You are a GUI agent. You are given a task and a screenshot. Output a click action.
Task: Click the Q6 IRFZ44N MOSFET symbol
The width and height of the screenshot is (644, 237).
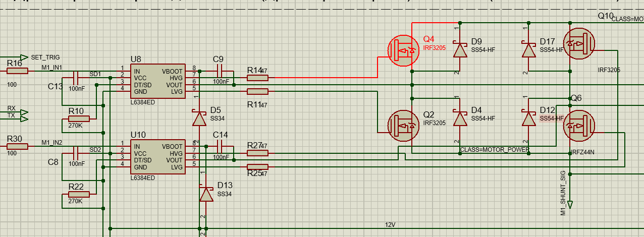click(579, 126)
